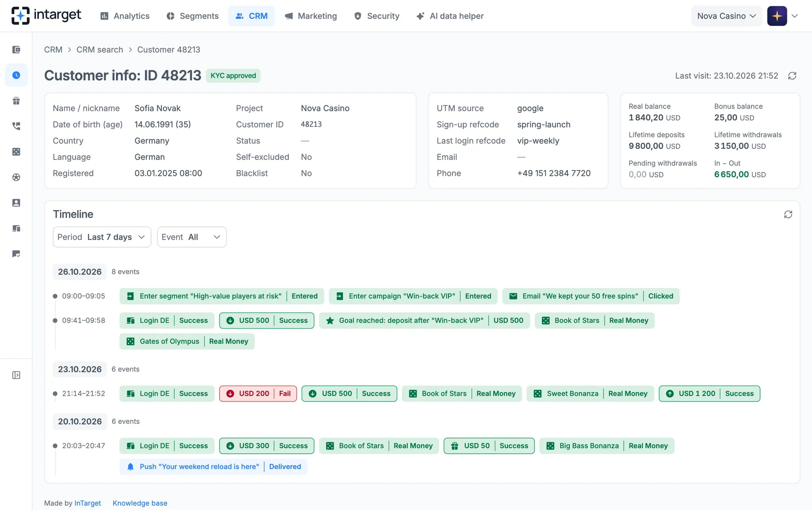Open the wallet icon in the sidebar
812x510 pixels.
pyautogui.click(x=16, y=50)
